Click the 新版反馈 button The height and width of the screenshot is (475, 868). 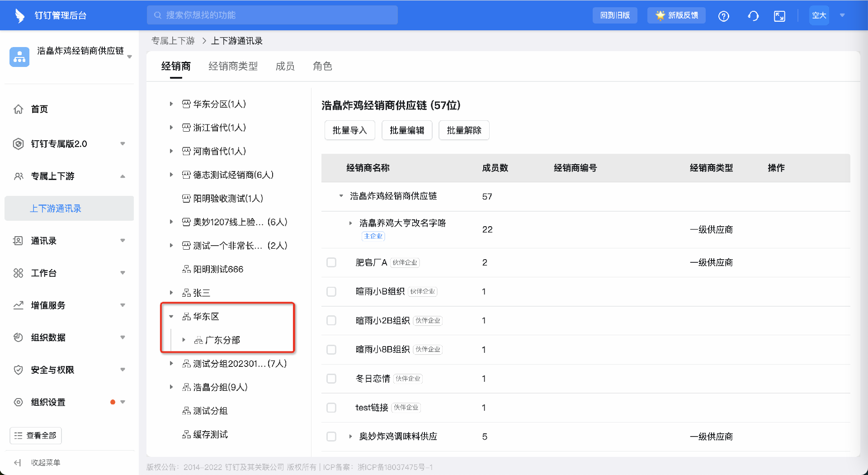point(676,15)
